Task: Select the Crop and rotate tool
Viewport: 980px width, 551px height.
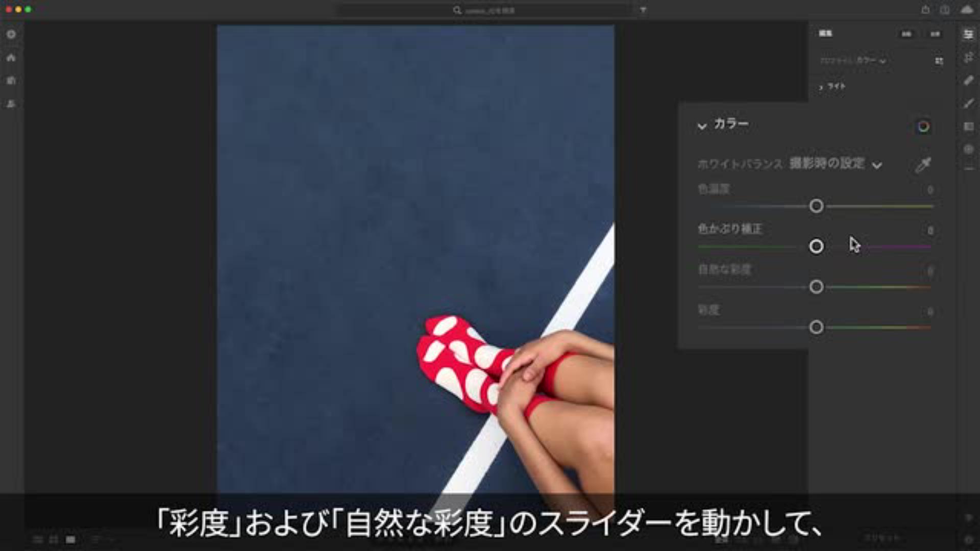Action: tap(968, 57)
